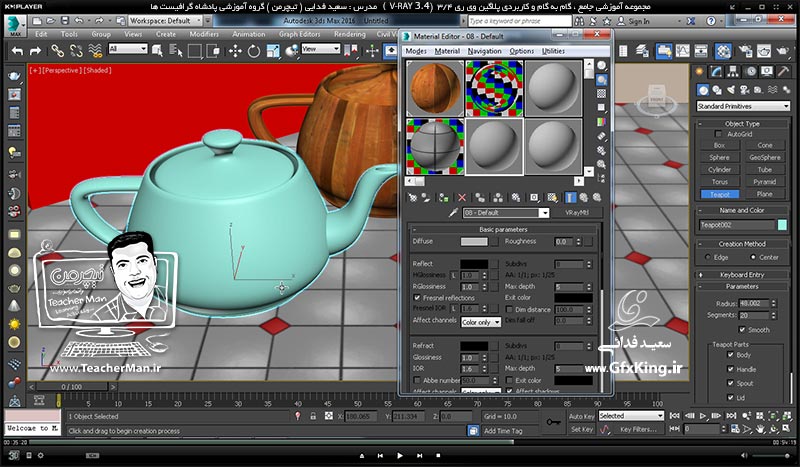Select the Center creation method radio

[x=753, y=257]
